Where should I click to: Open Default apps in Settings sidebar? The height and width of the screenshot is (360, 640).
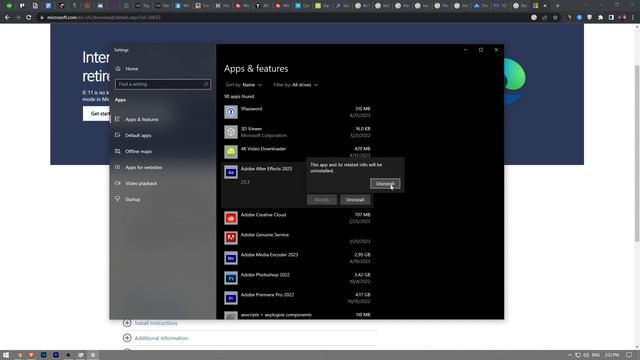tap(138, 135)
